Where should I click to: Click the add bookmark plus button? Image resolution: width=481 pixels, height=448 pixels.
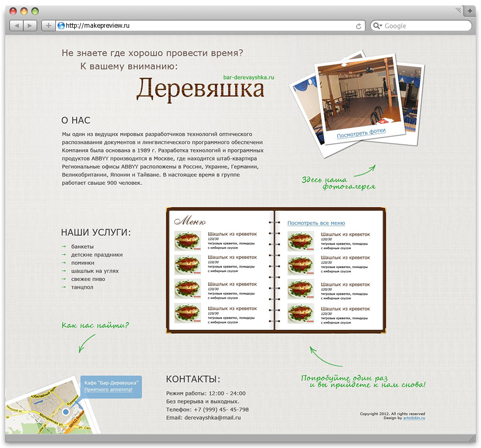(49, 26)
